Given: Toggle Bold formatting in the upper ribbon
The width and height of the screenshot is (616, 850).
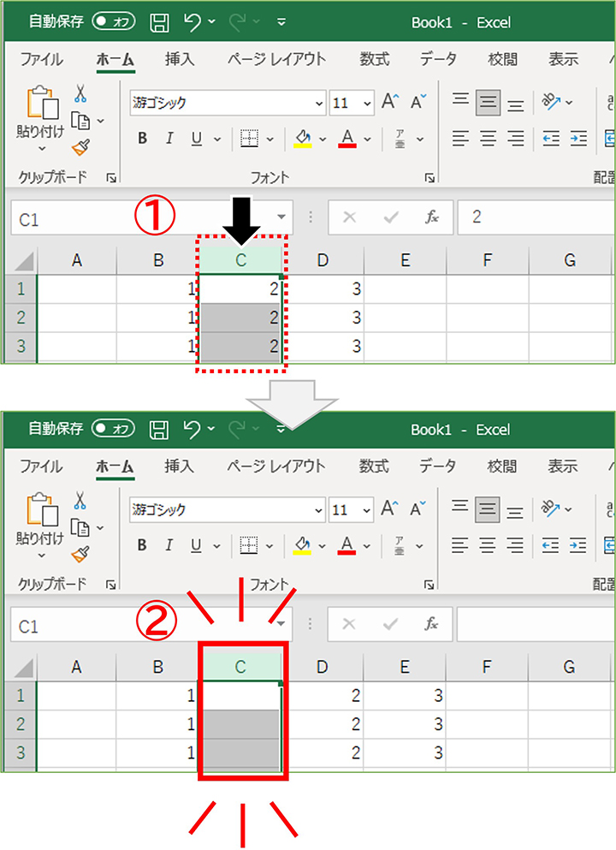Looking at the screenshot, I should 143,139.
